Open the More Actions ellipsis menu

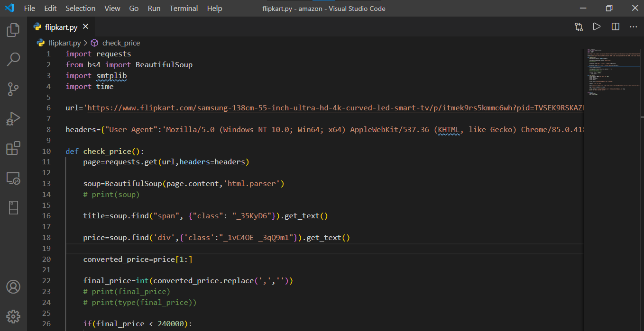click(x=634, y=27)
